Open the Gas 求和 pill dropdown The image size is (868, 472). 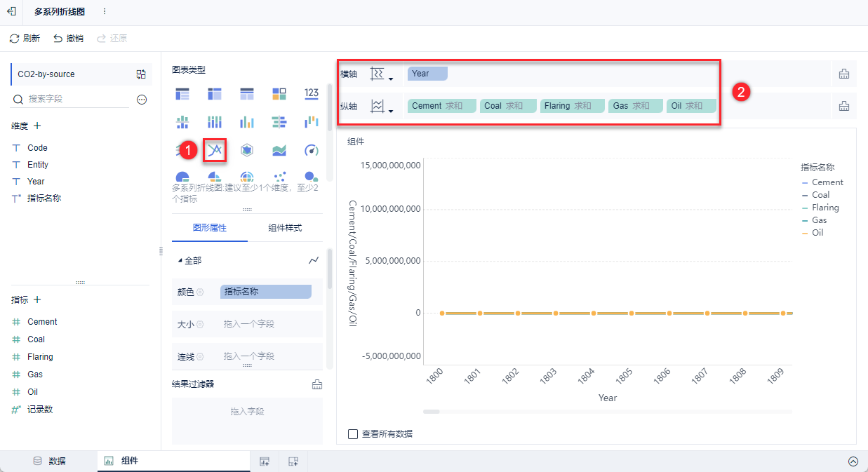tap(636, 106)
